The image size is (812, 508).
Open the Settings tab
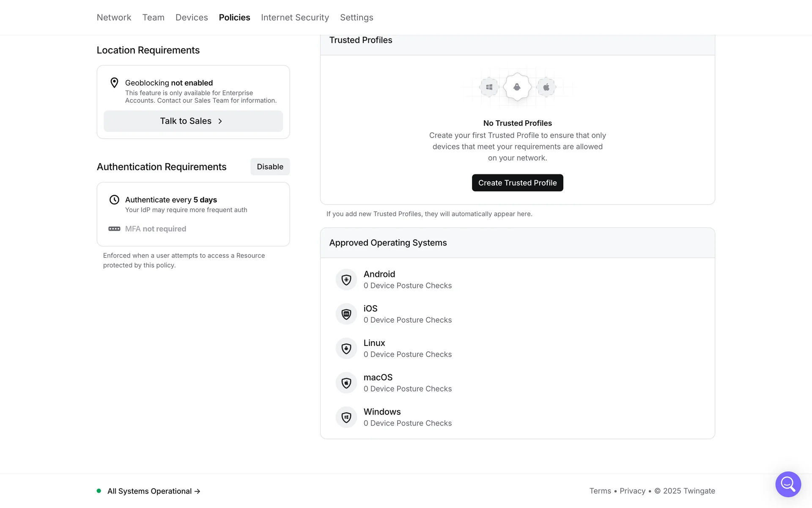[357, 17]
